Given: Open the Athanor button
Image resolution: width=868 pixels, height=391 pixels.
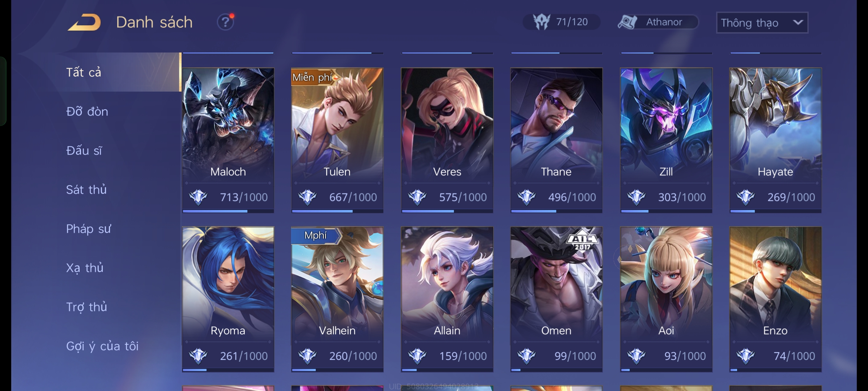Looking at the screenshot, I should click(658, 22).
